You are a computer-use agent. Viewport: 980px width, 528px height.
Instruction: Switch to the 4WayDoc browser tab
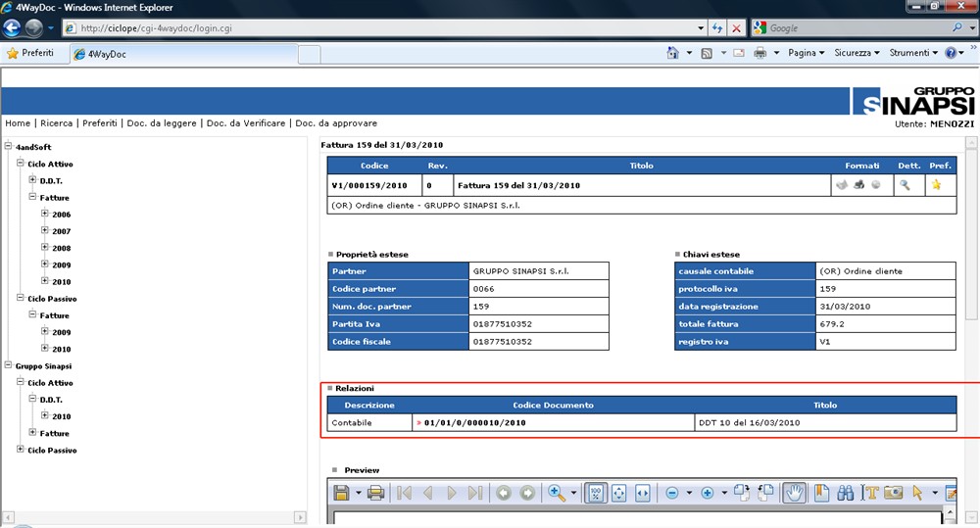pos(182,54)
